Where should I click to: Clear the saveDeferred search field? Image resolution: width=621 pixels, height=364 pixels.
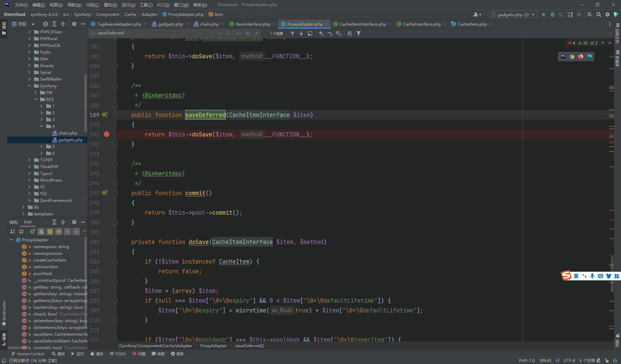(220, 33)
